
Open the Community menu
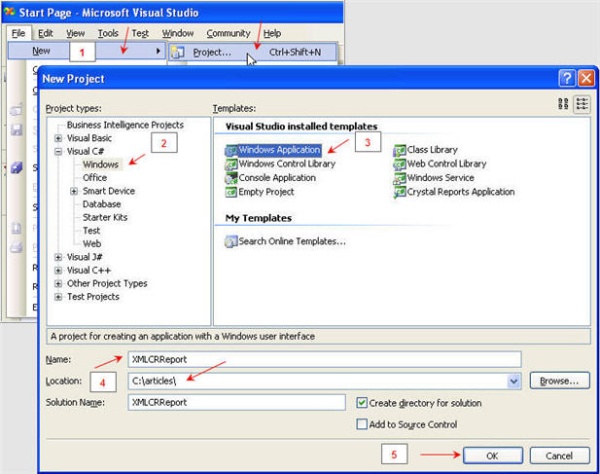tap(228, 33)
